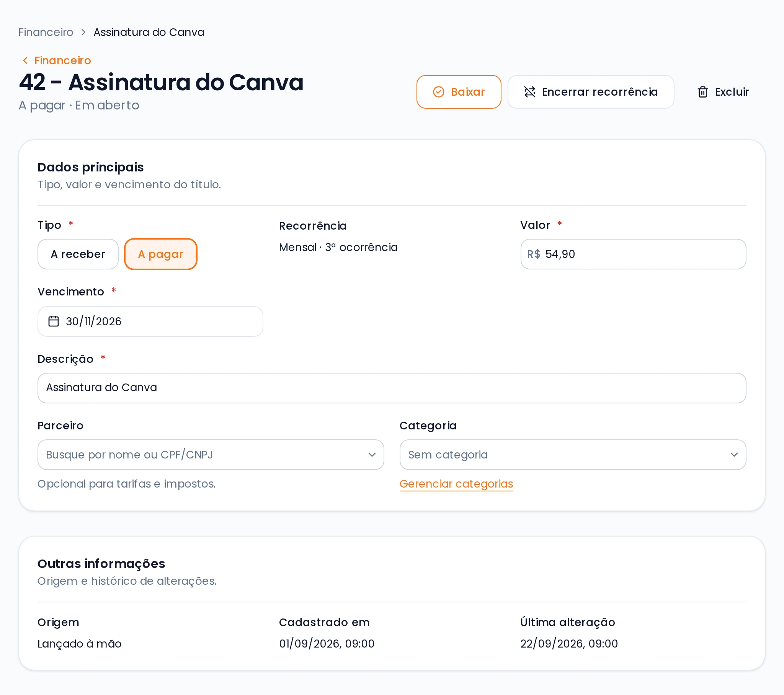Go to Financeiro in the breadcrumb
The image size is (784, 695).
46,32
